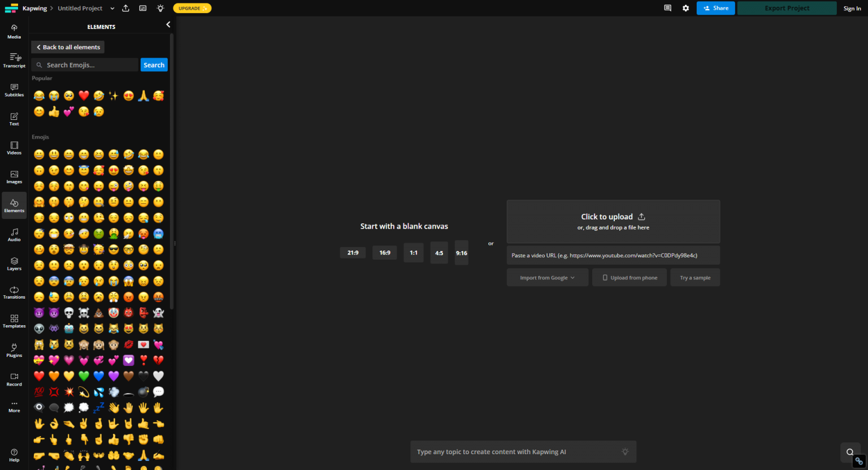868x470 pixels.
Task: Select the 1:1 canvas ratio
Action: (x=414, y=253)
